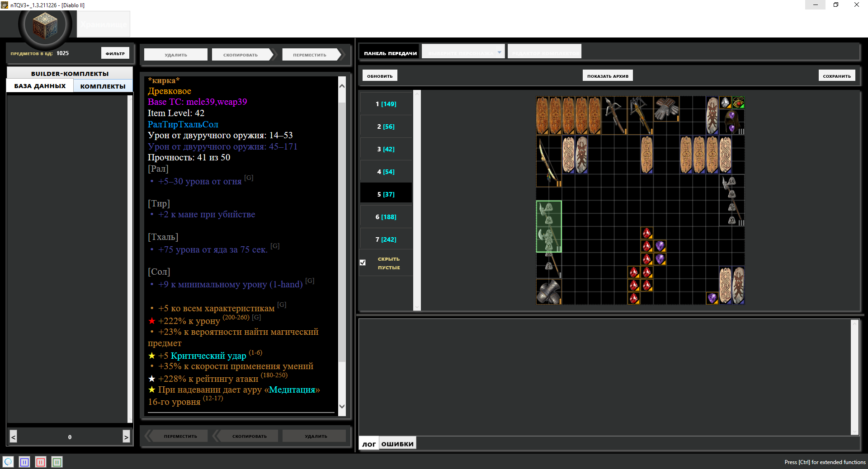This screenshot has height=469, width=868.
Task: Switch to the БАЗА ДАННЫХ tab
Action: click(x=40, y=86)
